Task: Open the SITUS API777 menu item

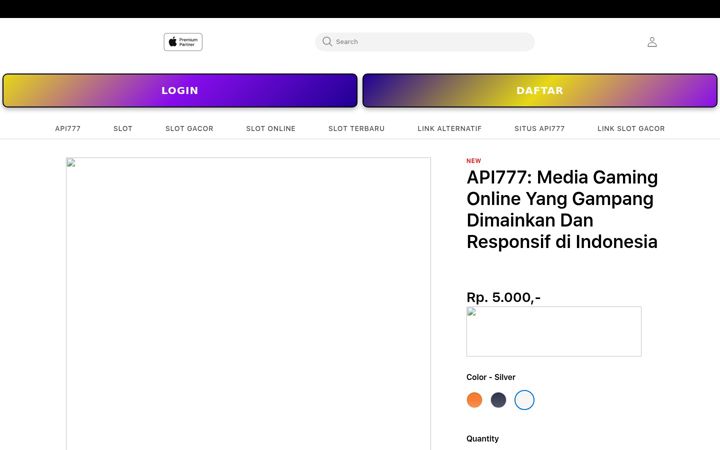Action: click(x=540, y=129)
